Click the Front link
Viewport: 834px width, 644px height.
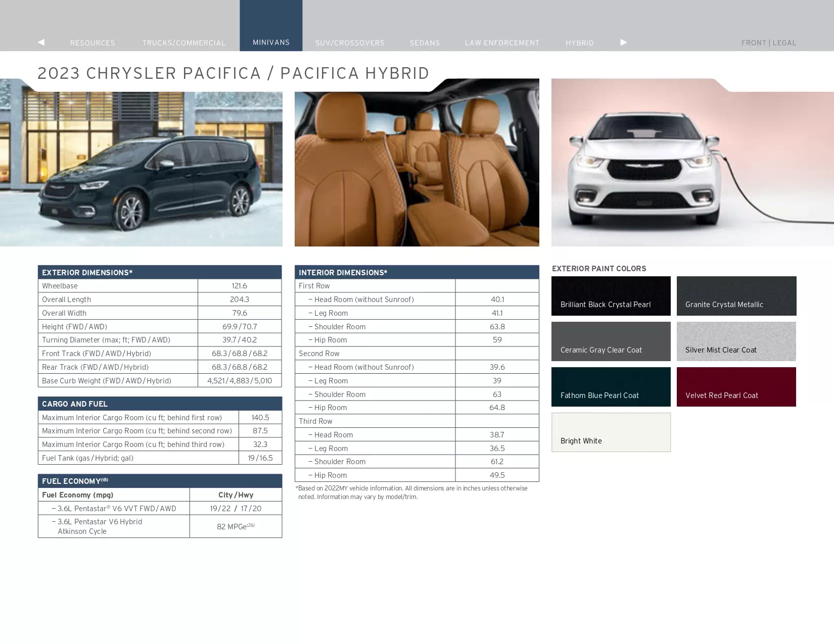click(x=754, y=43)
